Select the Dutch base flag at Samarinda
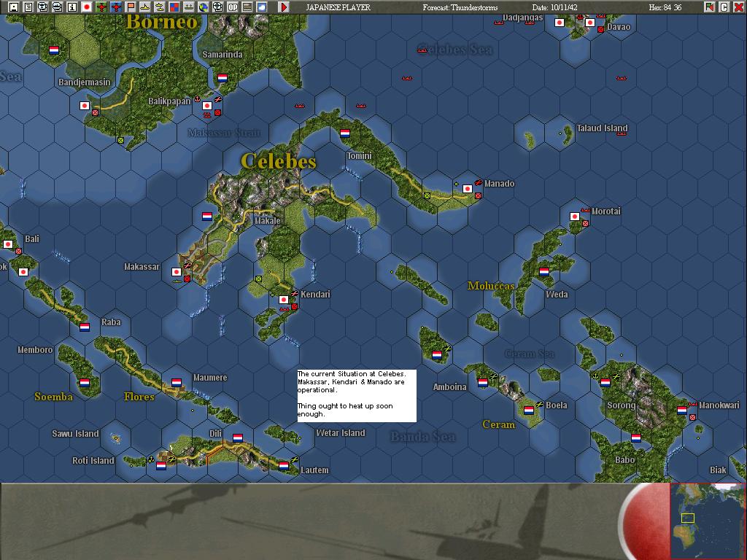The image size is (747, 560). click(222, 77)
